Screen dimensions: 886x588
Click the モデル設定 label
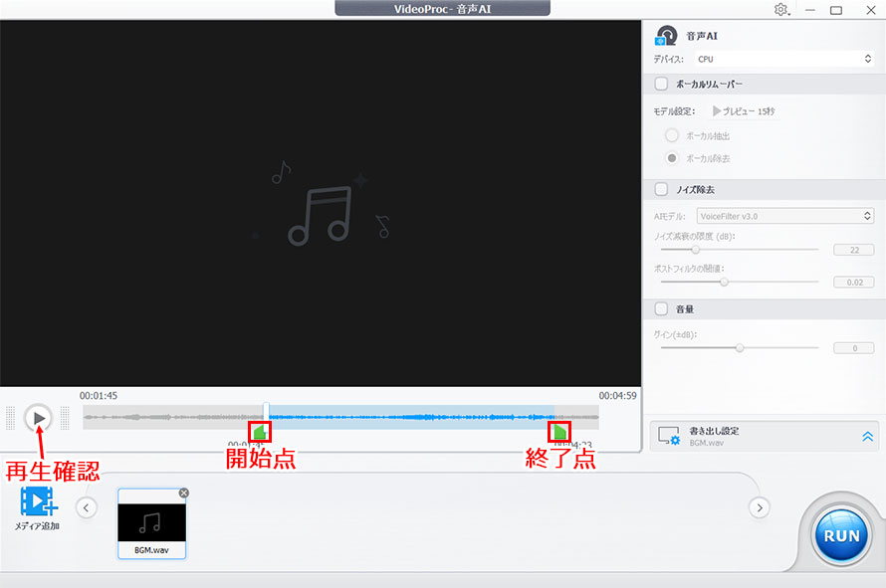tap(674, 111)
